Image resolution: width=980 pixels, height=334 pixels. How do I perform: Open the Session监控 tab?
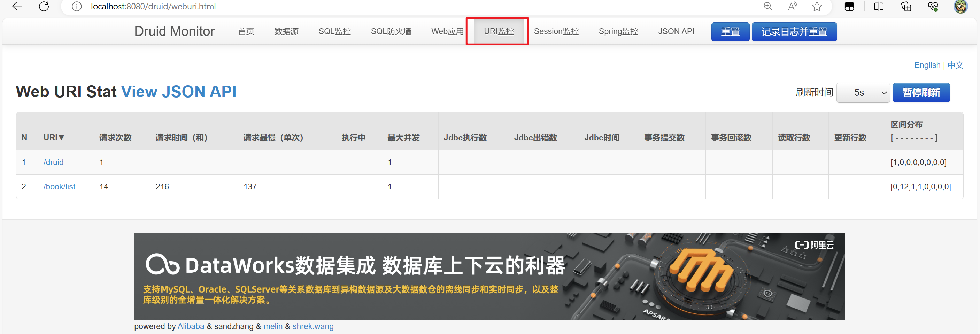(556, 31)
